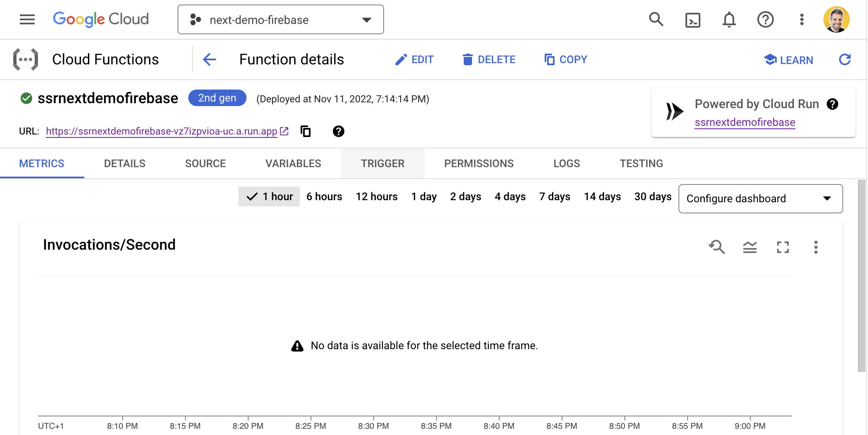Select the 4 days time range
The height and width of the screenshot is (435, 868).
pos(510,196)
